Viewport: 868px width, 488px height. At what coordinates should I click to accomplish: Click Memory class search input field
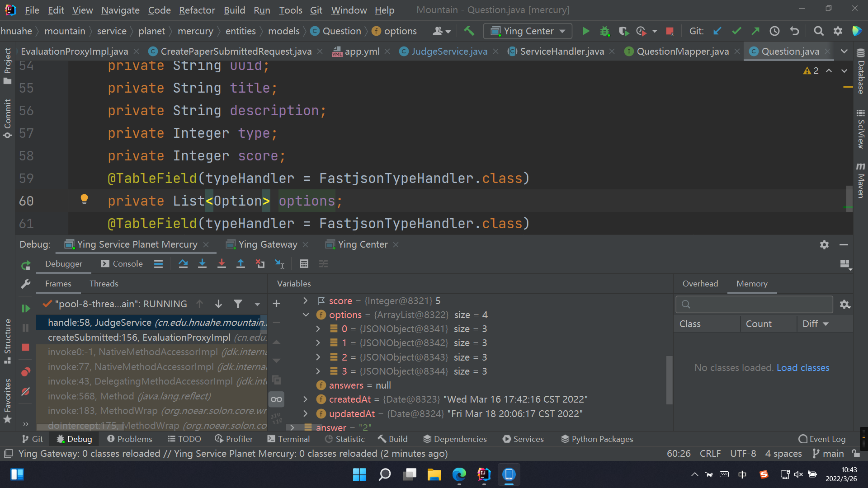point(754,305)
